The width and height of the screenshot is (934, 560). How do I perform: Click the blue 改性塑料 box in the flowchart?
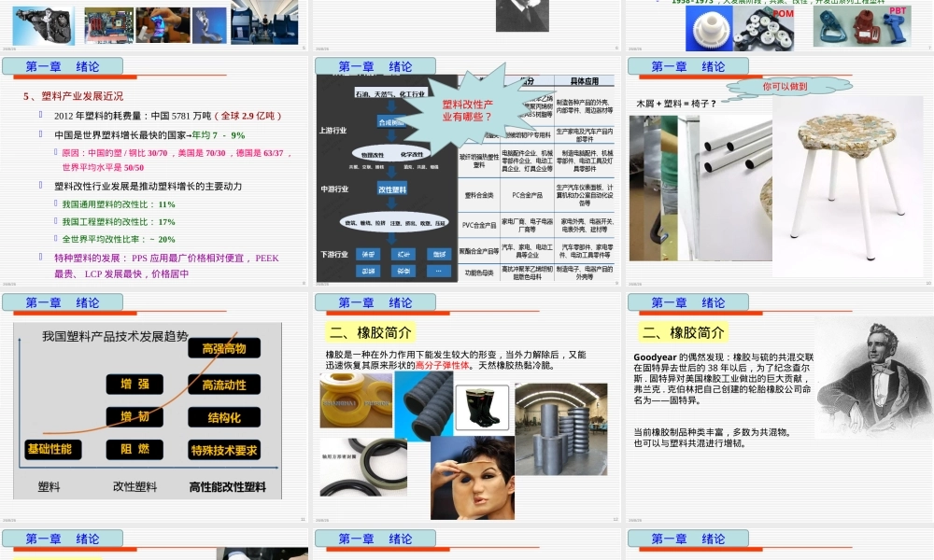[392, 189]
